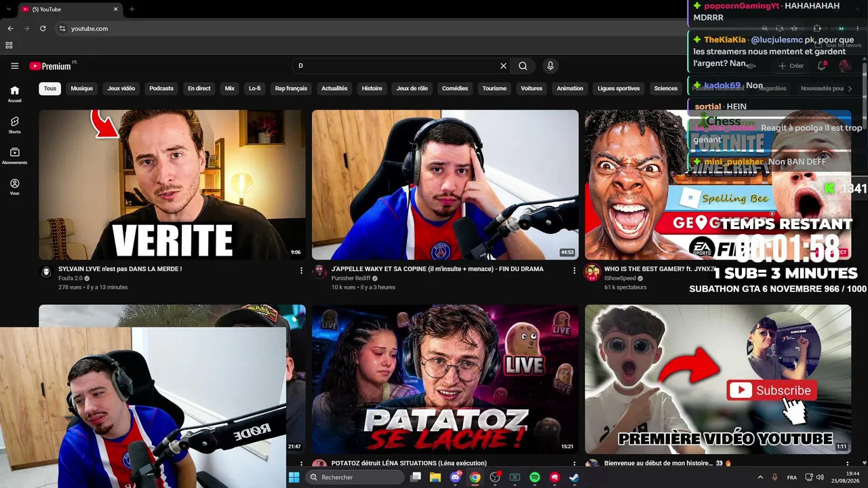The height and width of the screenshot is (488, 868).
Task: Visit the Punisher Rediff channel name
Action: click(x=351, y=279)
